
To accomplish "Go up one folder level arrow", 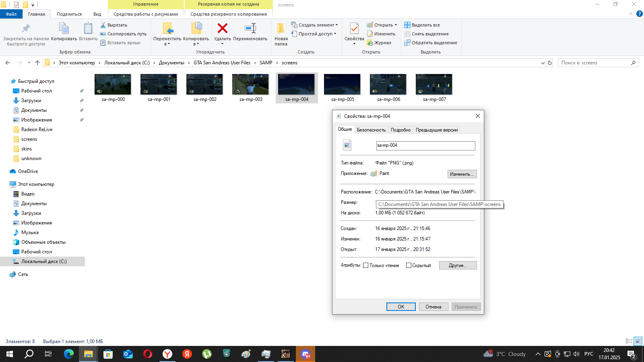I will pyautogui.click(x=37, y=63).
